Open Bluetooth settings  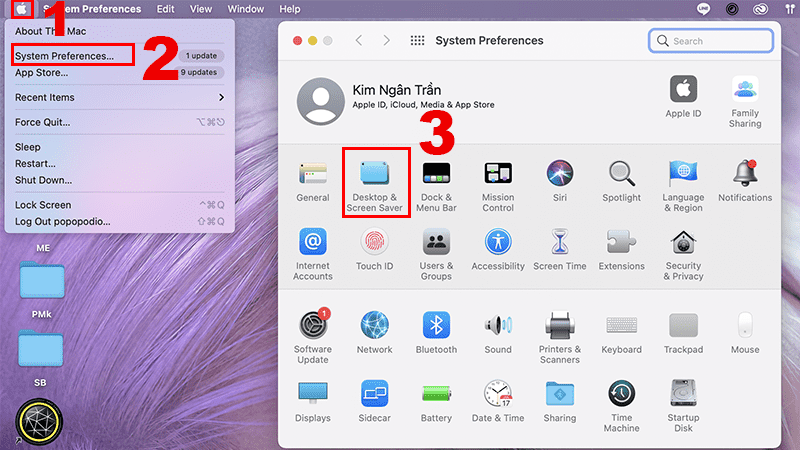tap(436, 333)
